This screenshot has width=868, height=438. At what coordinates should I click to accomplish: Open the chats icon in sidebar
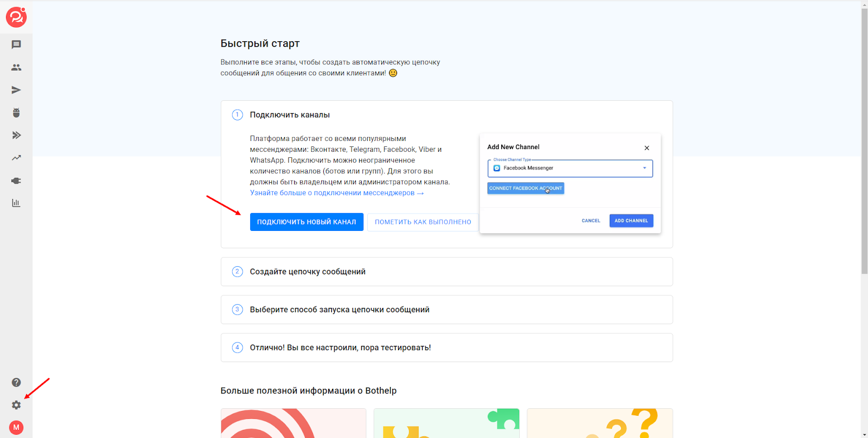click(16, 44)
